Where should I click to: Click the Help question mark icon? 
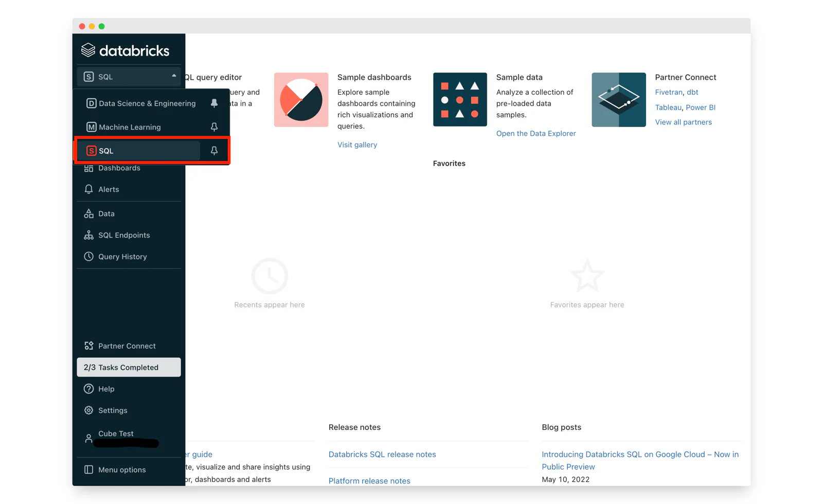click(88, 389)
